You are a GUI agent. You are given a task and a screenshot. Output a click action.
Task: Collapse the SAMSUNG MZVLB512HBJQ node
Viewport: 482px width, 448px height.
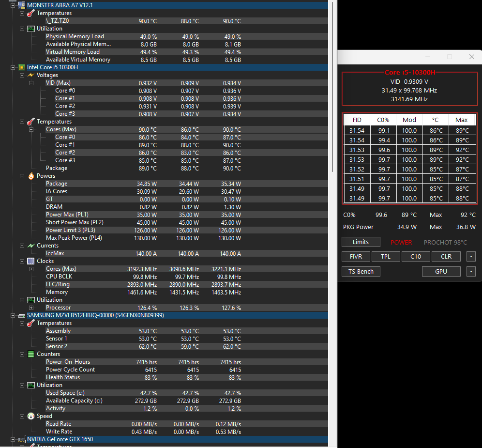click(13, 315)
